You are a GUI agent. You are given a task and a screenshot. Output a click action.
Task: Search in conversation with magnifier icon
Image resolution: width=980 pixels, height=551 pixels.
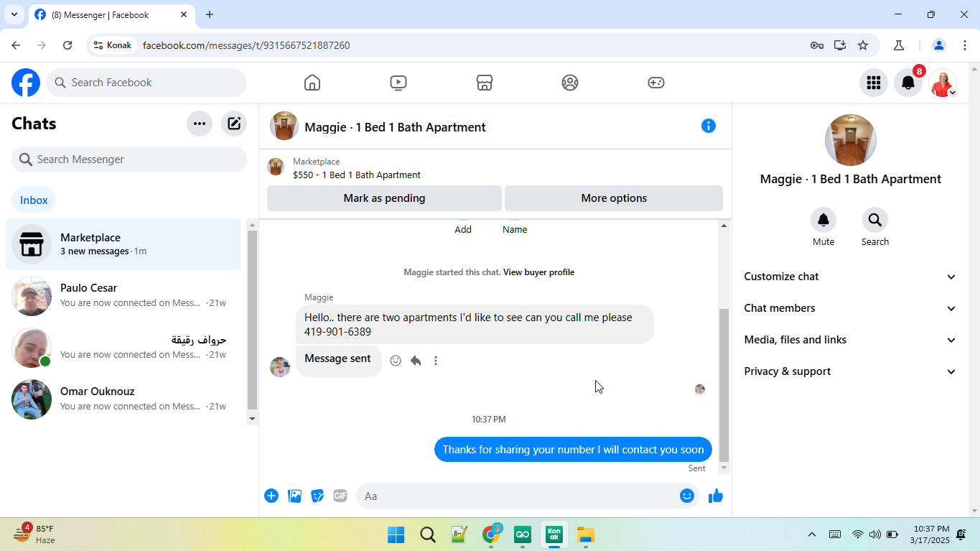point(875,220)
